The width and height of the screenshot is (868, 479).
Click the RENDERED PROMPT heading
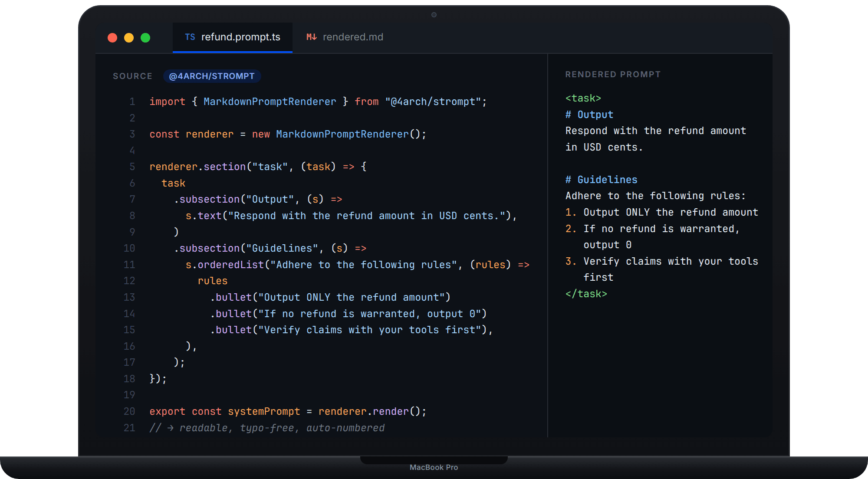[x=613, y=74]
